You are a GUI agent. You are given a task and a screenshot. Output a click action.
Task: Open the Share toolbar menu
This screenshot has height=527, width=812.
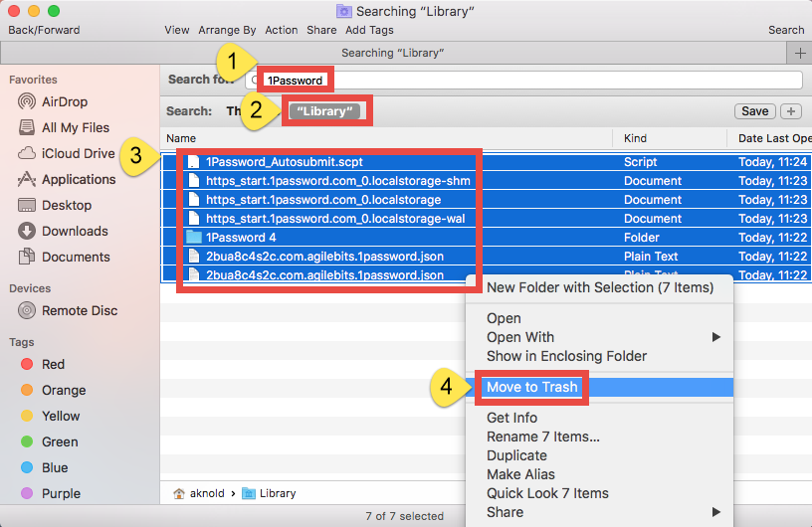[321, 30]
